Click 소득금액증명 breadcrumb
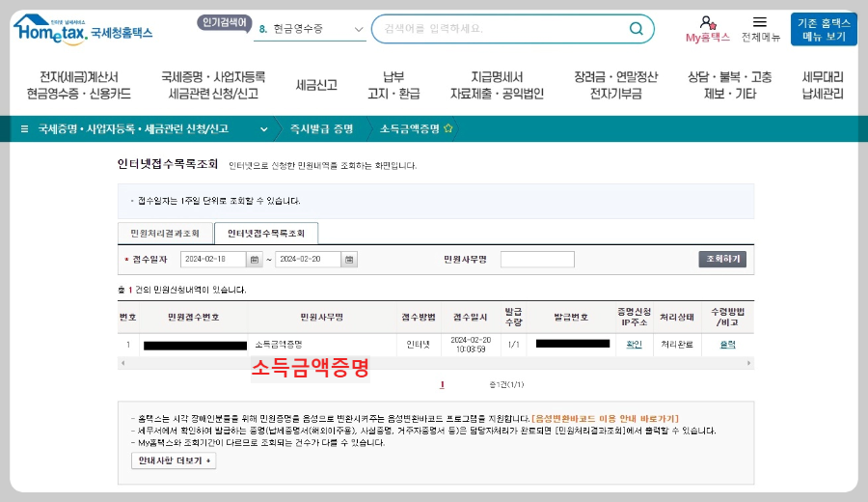The height and width of the screenshot is (502, 868). tap(410, 129)
